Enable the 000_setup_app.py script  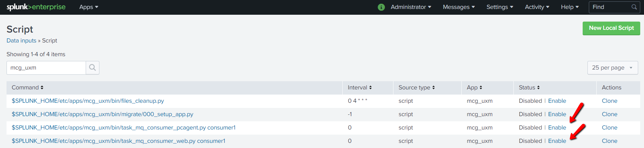(557, 114)
